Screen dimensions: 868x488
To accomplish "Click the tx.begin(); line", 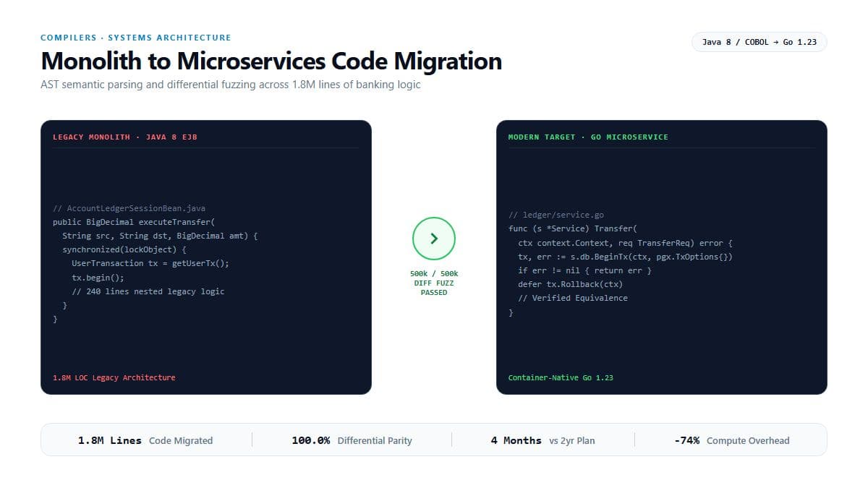I will [98, 278].
